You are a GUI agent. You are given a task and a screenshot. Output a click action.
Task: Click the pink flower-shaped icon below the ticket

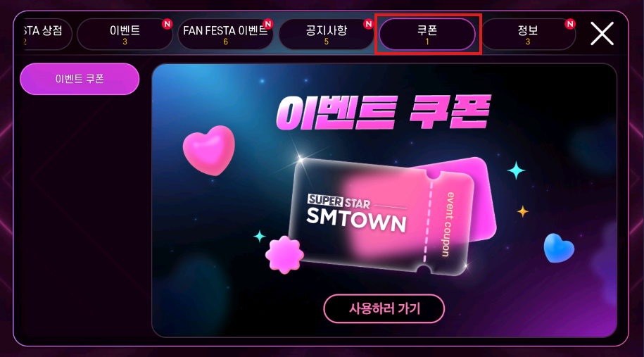coord(284,255)
